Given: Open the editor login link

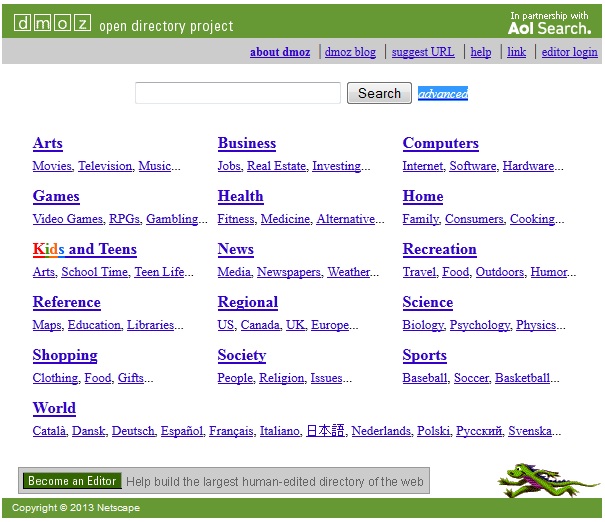Looking at the screenshot, I should coord(569,52).
